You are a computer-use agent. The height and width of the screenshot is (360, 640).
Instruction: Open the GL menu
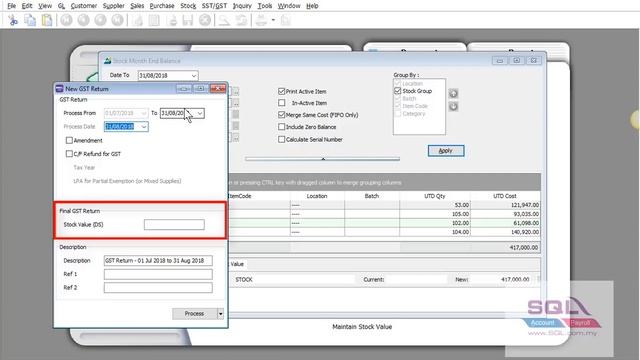click(61, 6)
